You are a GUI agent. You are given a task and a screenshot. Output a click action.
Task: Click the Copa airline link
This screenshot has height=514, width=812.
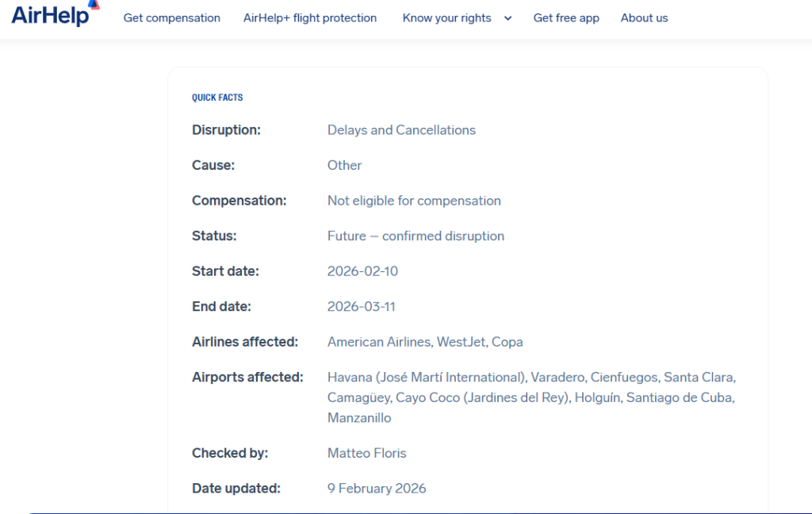[508, 342]
